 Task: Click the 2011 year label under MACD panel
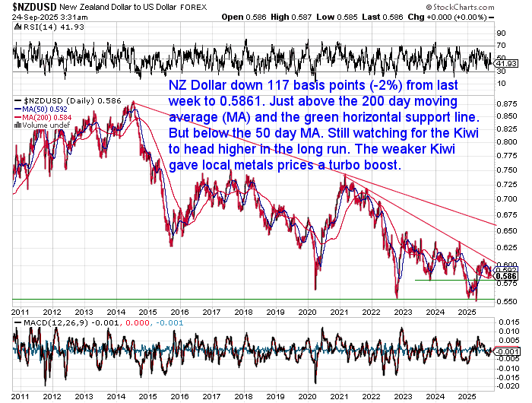tap(21, 396)
